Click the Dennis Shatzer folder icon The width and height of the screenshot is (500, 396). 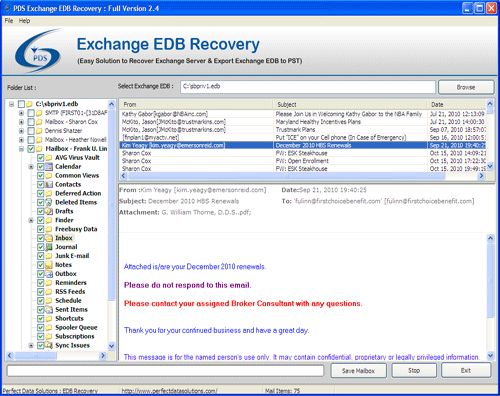pos(39,131)
